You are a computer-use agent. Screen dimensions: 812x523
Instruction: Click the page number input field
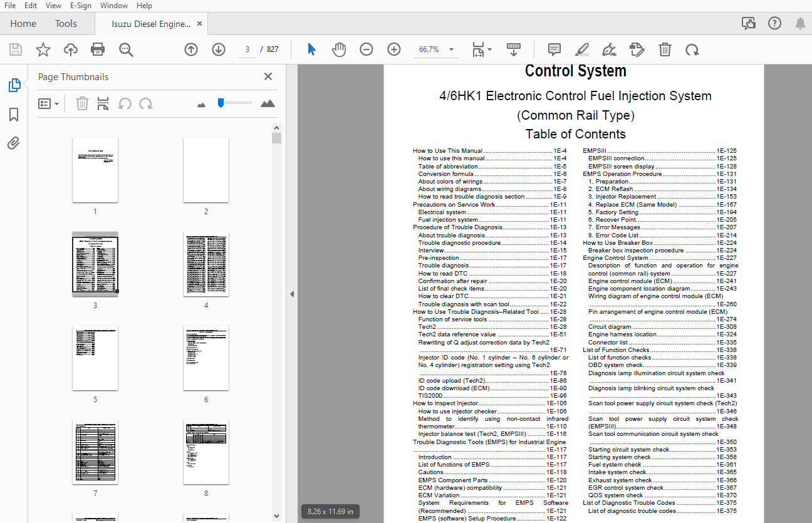247,49
